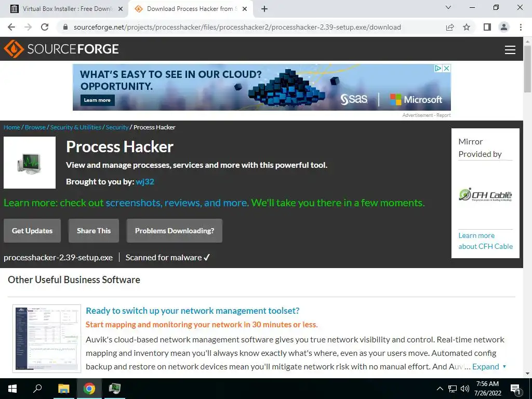This screenshot has height=399, width=532.
Task: Bookmark this page with the star icon
Action: (467, 27)
